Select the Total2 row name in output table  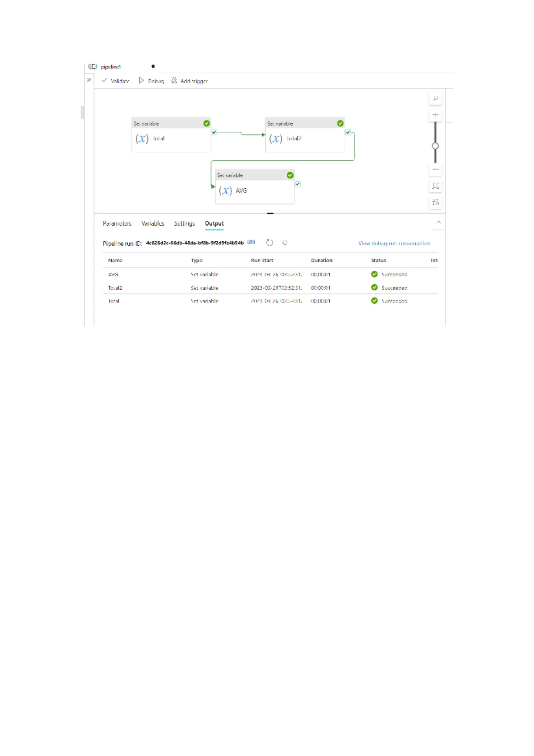(115, 288)
